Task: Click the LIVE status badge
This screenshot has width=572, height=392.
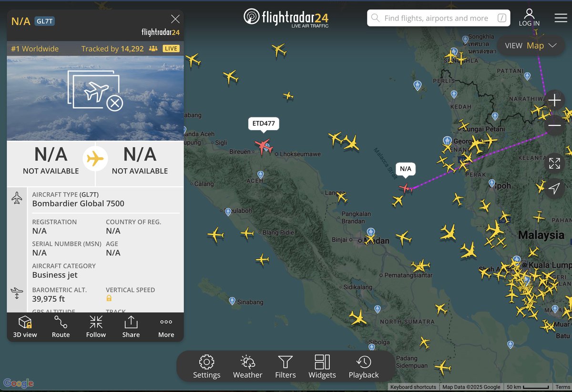Action: 171,49
